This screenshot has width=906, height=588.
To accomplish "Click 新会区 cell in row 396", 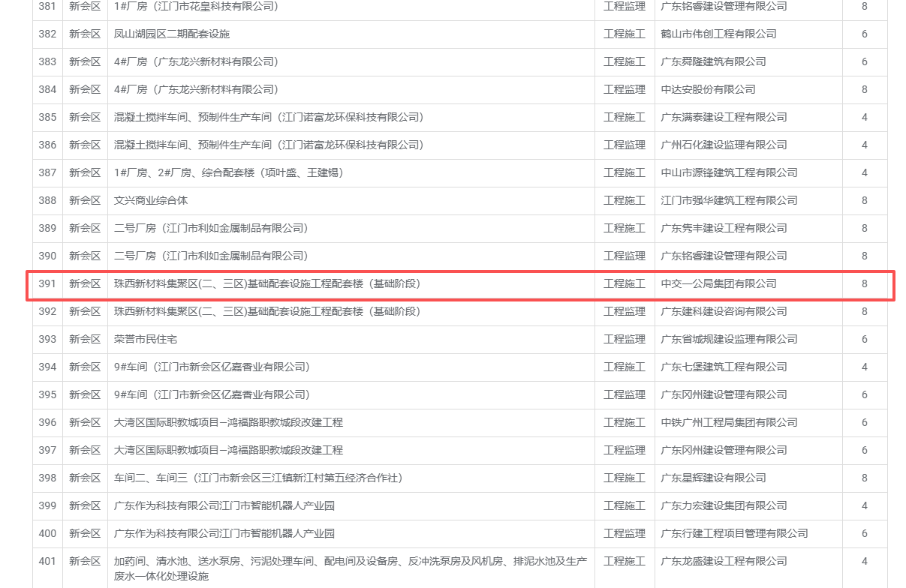I will coord(85,422).
